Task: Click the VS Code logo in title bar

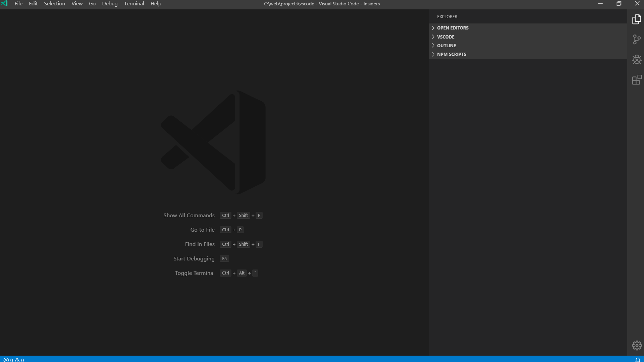Action: pos(4,3)
